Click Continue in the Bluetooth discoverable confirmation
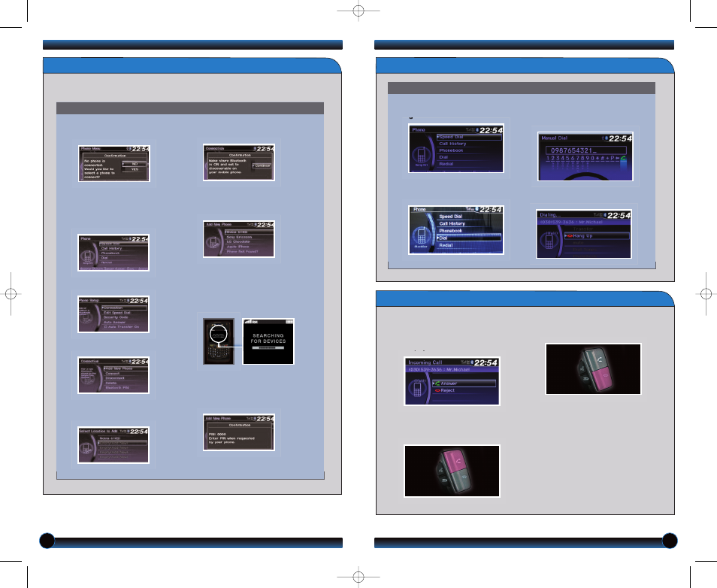The image size is (717, 588). 262,165
